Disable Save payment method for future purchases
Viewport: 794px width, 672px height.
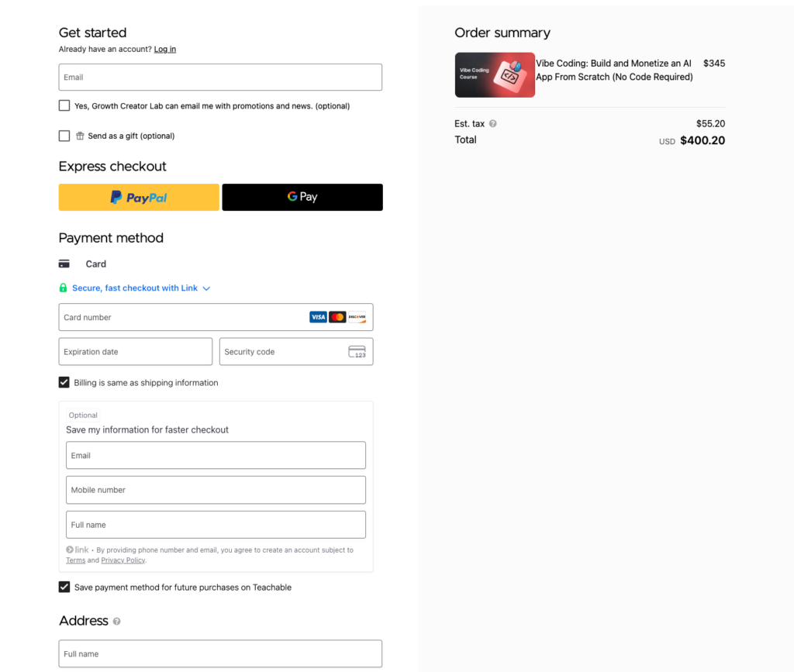(x=64, y=587)
